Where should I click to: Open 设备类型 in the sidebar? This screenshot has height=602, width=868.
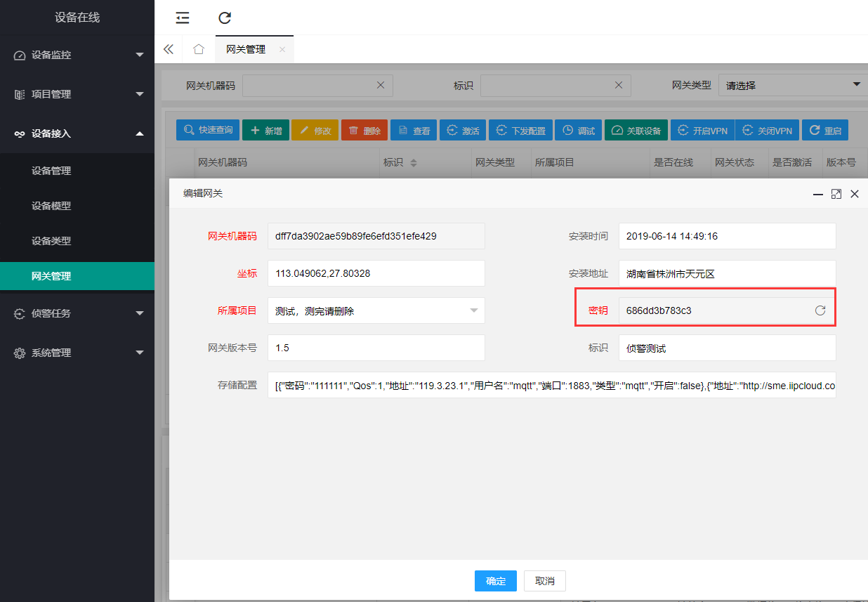77,241
